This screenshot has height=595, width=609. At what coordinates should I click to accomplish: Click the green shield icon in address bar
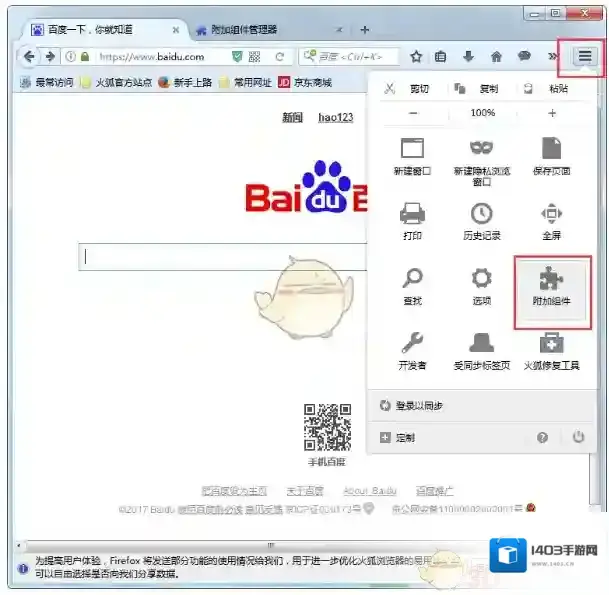[237, 57]
